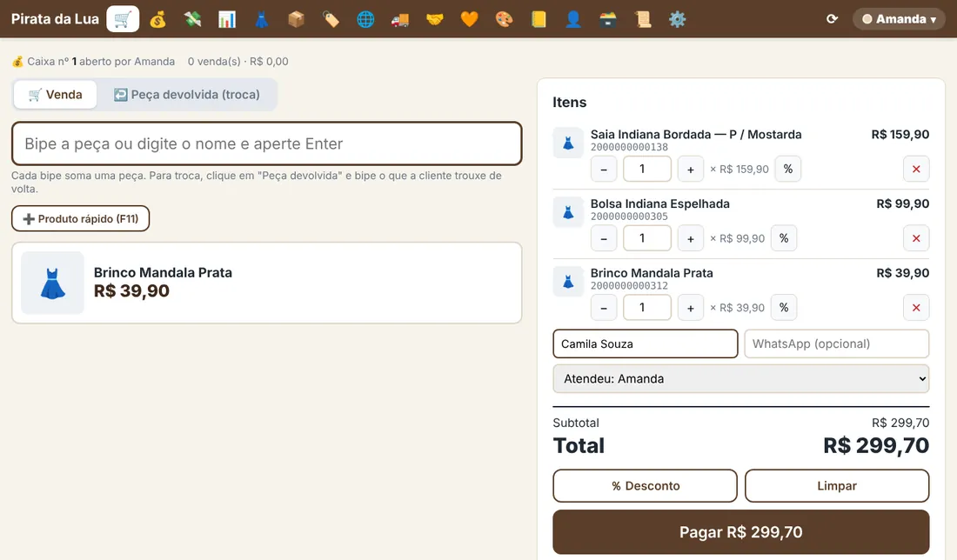Click the customer name field 'Camila Souza'
The width and height of the screenshot is (957, 560).
tap(646, 344)
